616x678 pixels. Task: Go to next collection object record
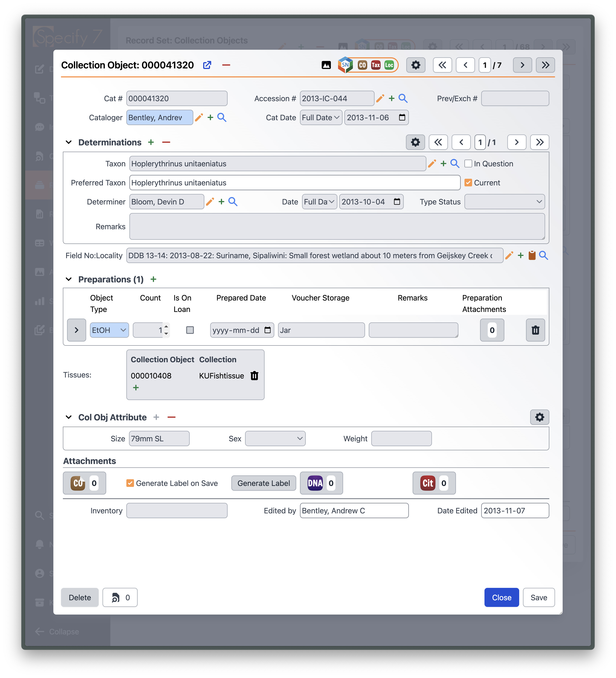click(522, 65)
